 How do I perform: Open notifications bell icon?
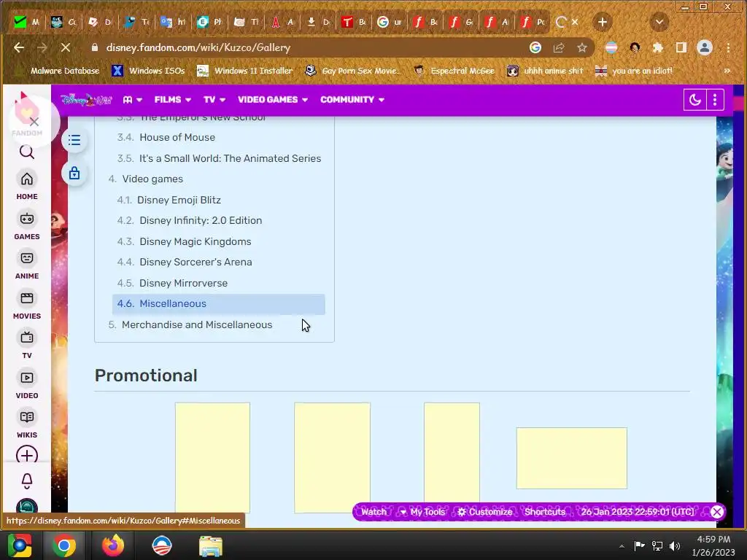click(27, 481)
